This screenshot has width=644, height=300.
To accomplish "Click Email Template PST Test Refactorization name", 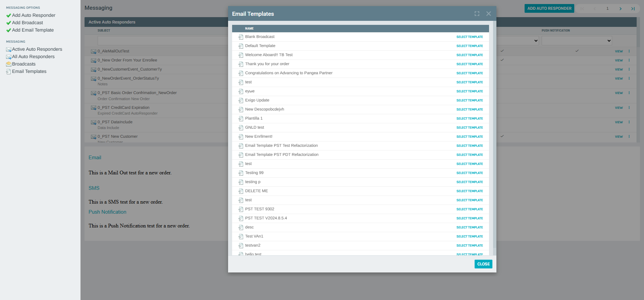I will click(x=281, y=145).
